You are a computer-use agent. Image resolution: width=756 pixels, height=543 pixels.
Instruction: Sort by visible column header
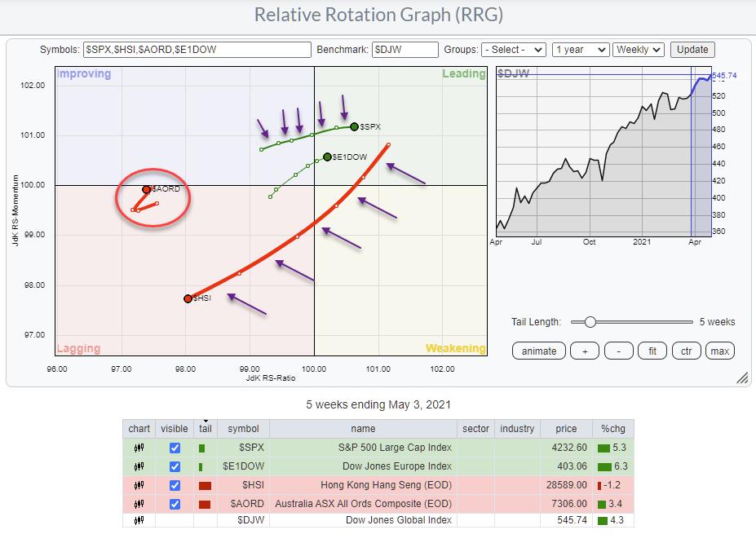click(x=175, y=429)
